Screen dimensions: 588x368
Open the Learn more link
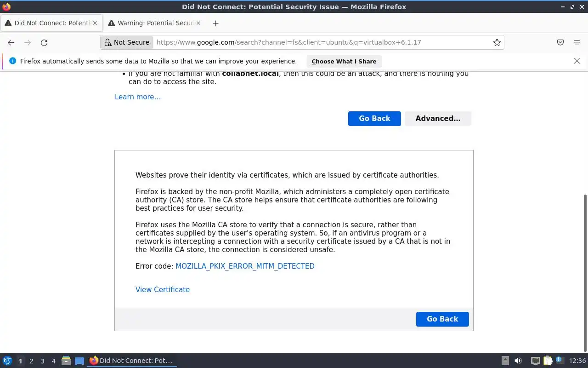[x=138, y=97]
